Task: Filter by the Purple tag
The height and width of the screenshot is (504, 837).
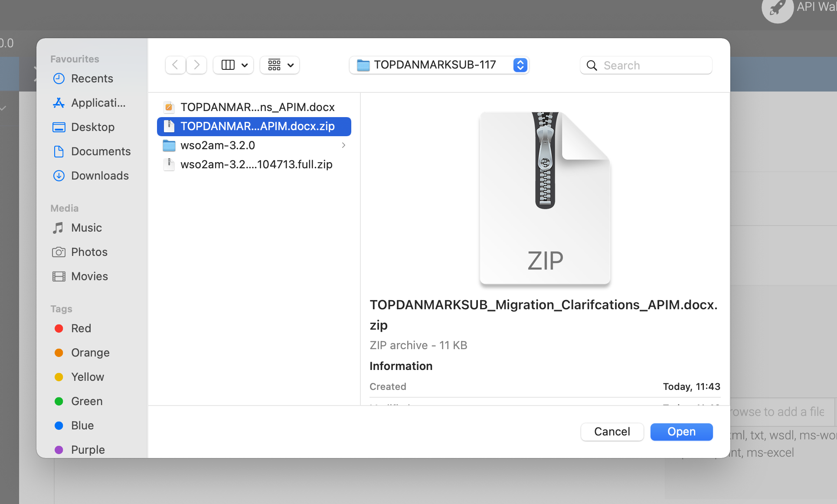Action: pos(80,450)
